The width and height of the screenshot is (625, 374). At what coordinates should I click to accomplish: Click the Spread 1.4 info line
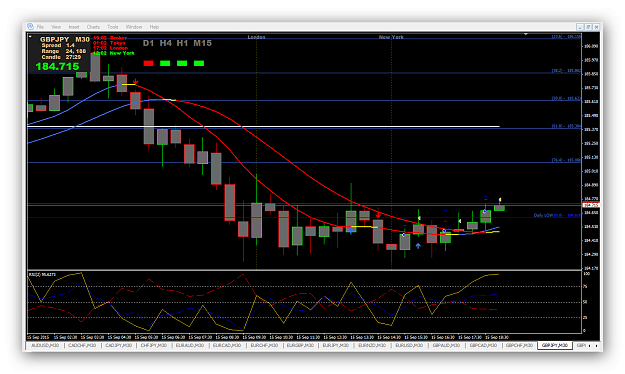click(58, 45)
